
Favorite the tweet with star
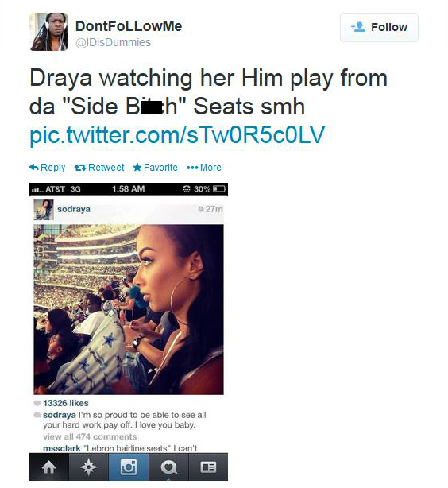155,168
